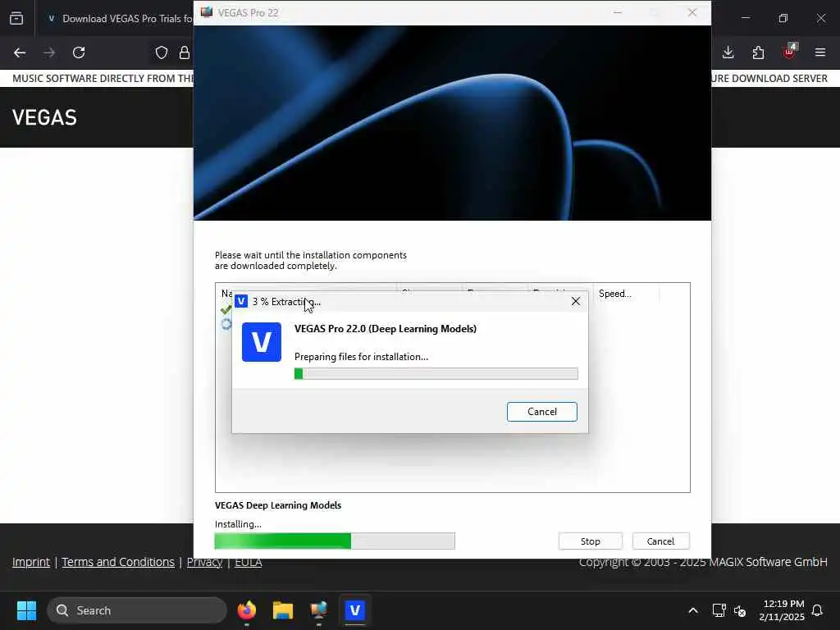The width and height of the screenshot is (840, 630).
Task: Minimize the Firefox window
Action: tap(746, 18)
